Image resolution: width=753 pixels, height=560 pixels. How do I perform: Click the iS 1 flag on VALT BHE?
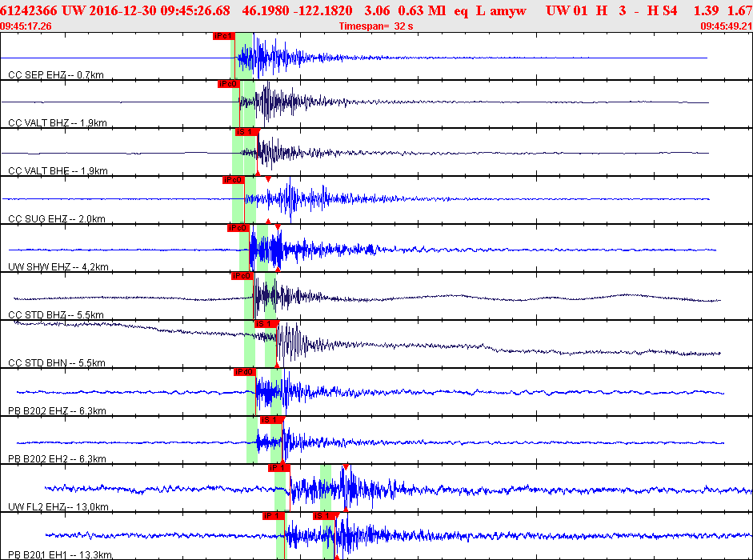(x=246, y=132)
